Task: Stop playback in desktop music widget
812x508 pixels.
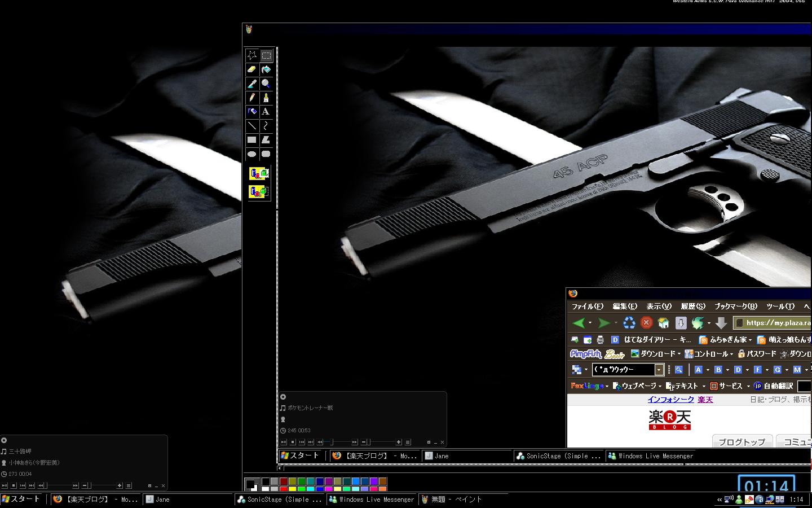Action: coord(14,485)
